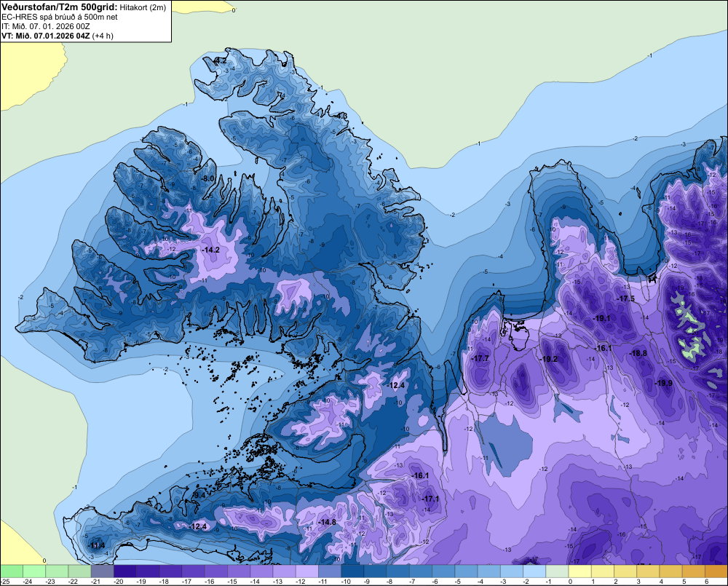Click the 0 pale yellow legend swatch

point(580,571)
